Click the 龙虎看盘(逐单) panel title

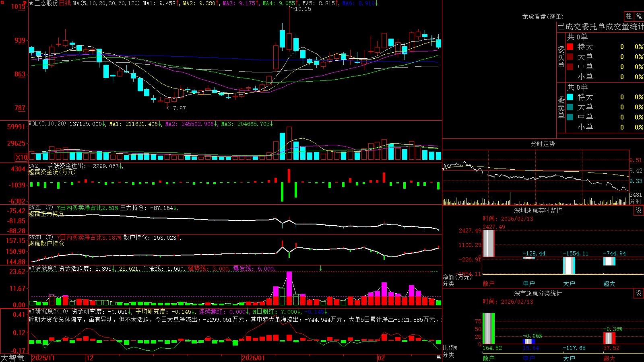pos(543,16)
